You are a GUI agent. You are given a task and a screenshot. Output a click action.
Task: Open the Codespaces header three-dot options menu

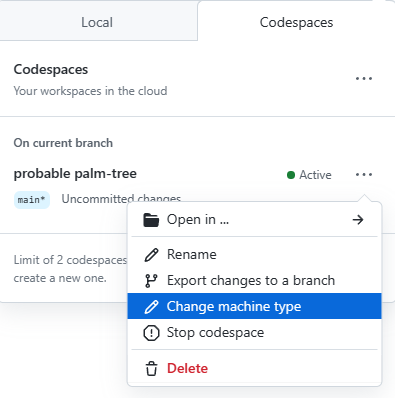coord(364,79)
